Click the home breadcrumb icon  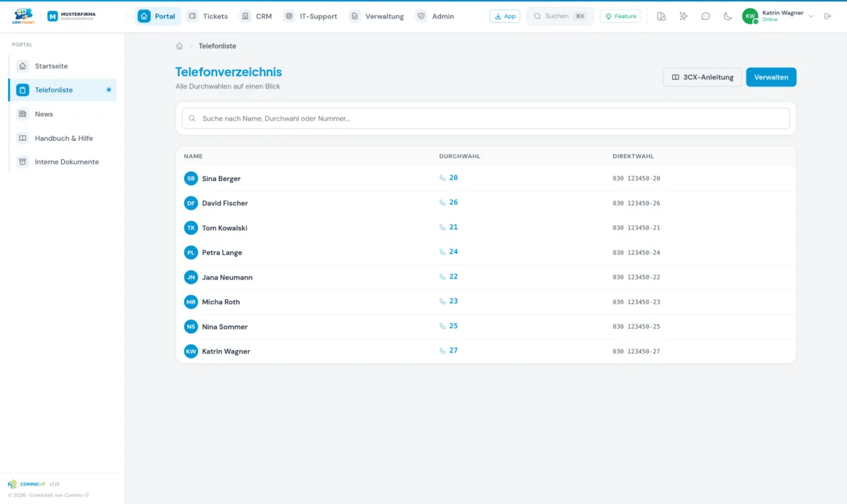point(179,46)
